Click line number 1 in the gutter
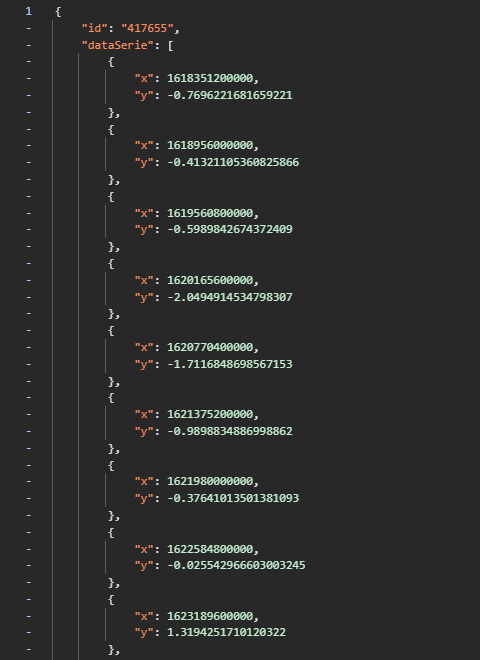This screenshot has width=480, height=660. 29,11
